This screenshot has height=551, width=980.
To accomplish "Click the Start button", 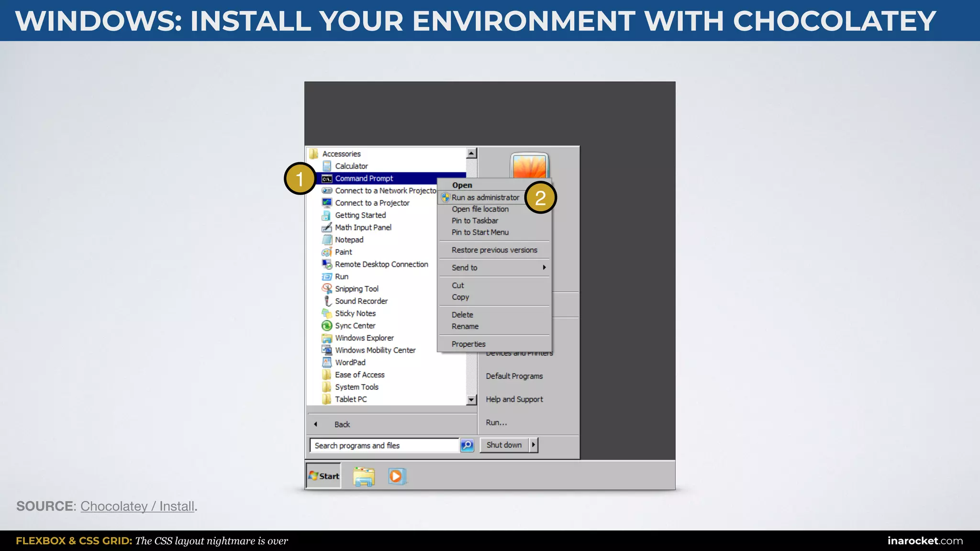I will 324,476.
